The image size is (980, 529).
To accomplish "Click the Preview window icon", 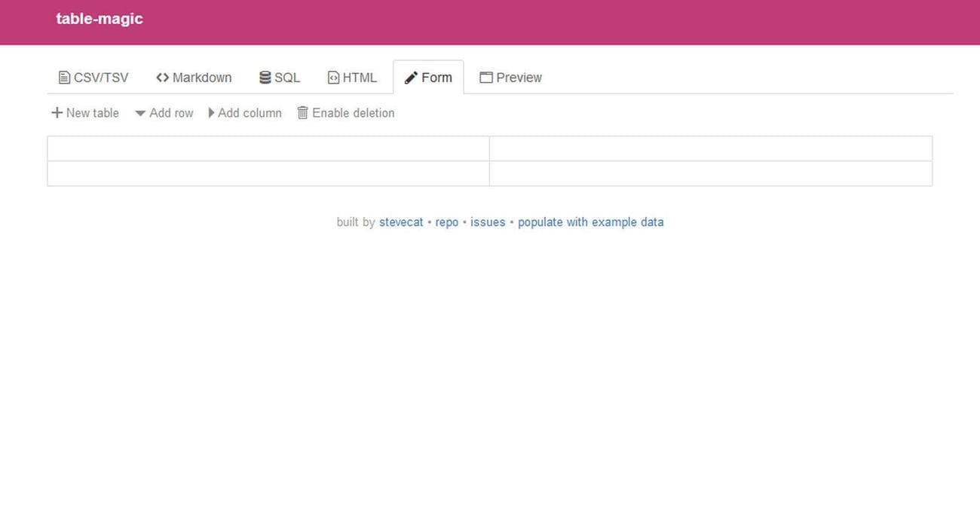I will pyautogui.click(x=486, y=78).
